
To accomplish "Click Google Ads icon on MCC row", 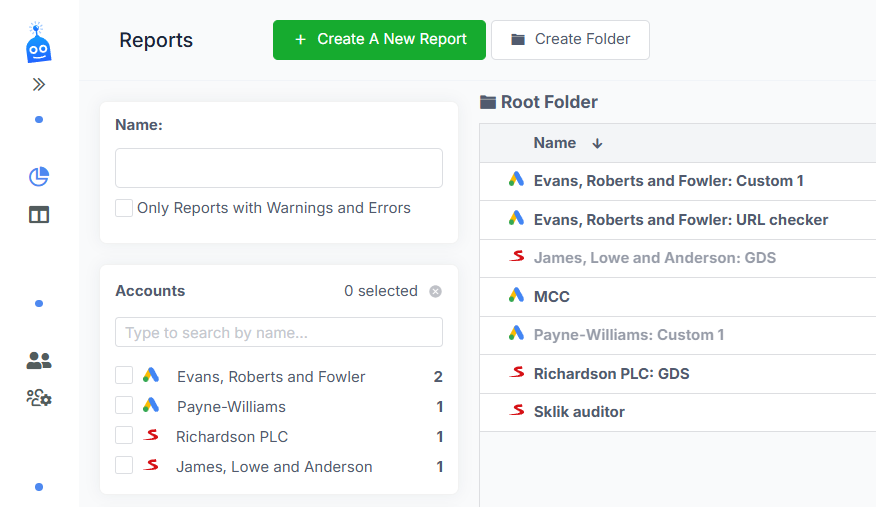I will 516,295.
